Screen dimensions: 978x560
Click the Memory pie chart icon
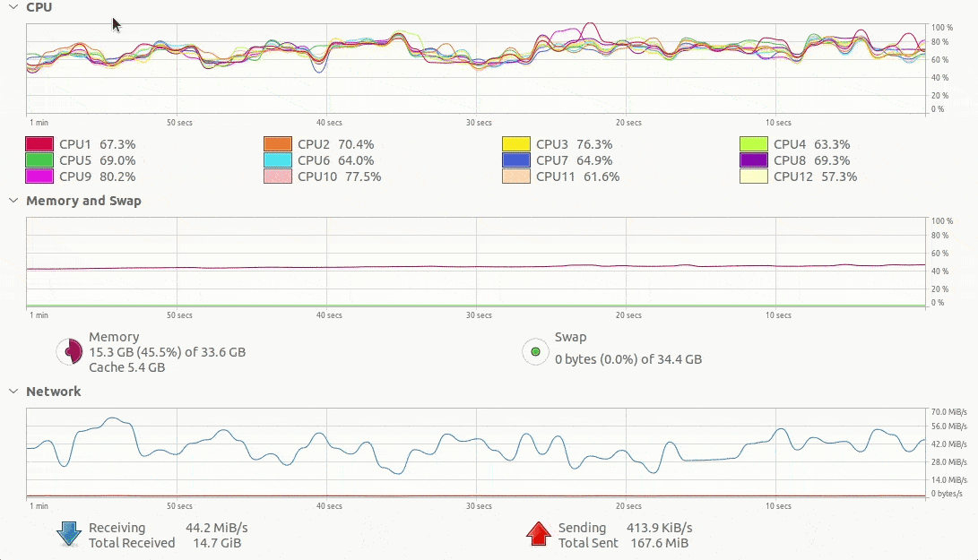pos(69,352)
